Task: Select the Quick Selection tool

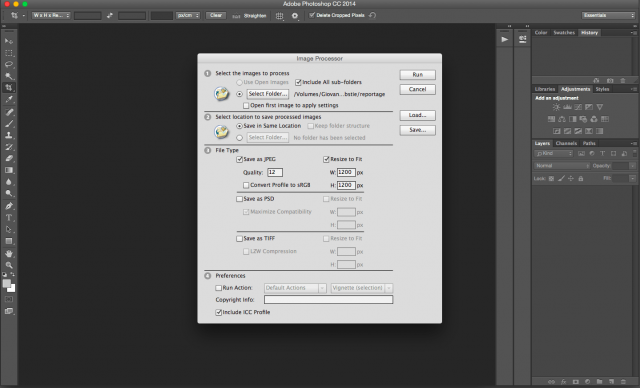Action: click(9, 76)
